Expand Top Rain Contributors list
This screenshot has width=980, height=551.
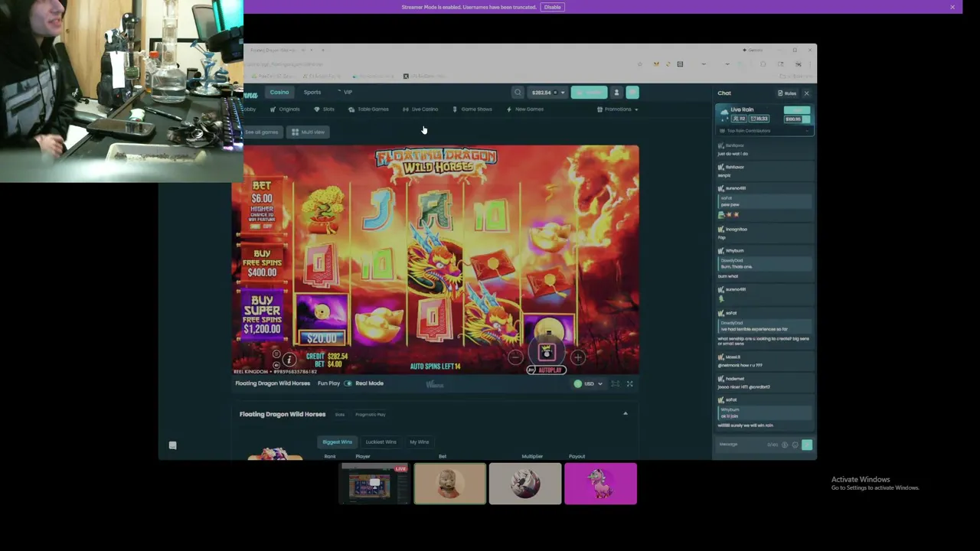(x=763, y=131)
